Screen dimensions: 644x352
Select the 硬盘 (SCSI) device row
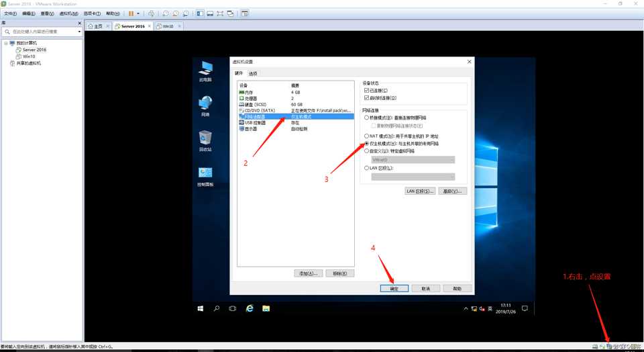pyautogui.click(x=296, y=104)
